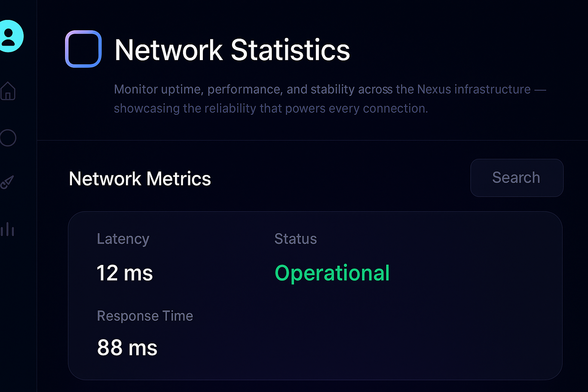Click the Network Statistics page title

pyautogui.click(x=232, y=50)
